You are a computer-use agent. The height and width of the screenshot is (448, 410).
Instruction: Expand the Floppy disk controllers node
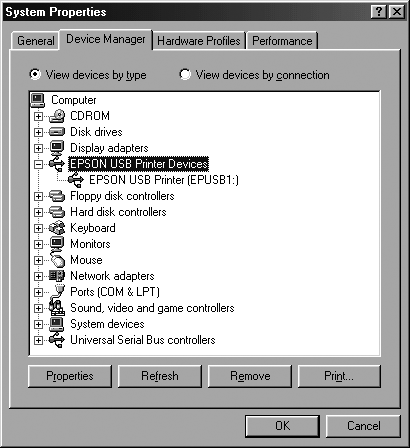click(38, 196)
